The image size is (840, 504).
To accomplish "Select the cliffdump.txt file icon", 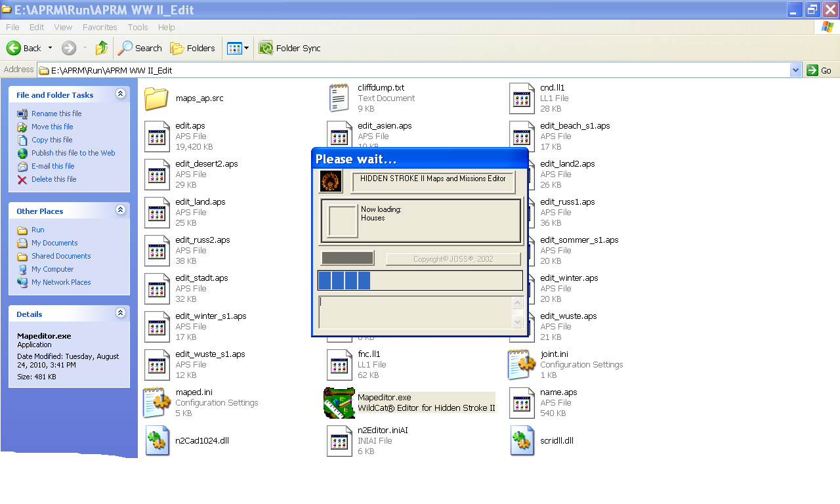I will [339, 98].
